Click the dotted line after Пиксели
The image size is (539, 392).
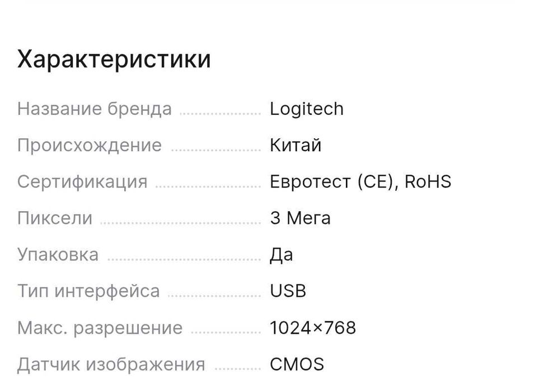click(x=180, y=222)
